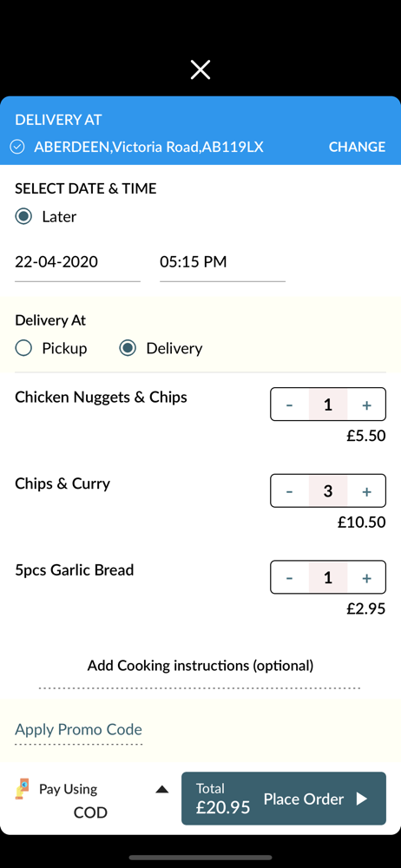Choose Pickup as order type
The image size is (401, 868).
[x=23, y=348]
